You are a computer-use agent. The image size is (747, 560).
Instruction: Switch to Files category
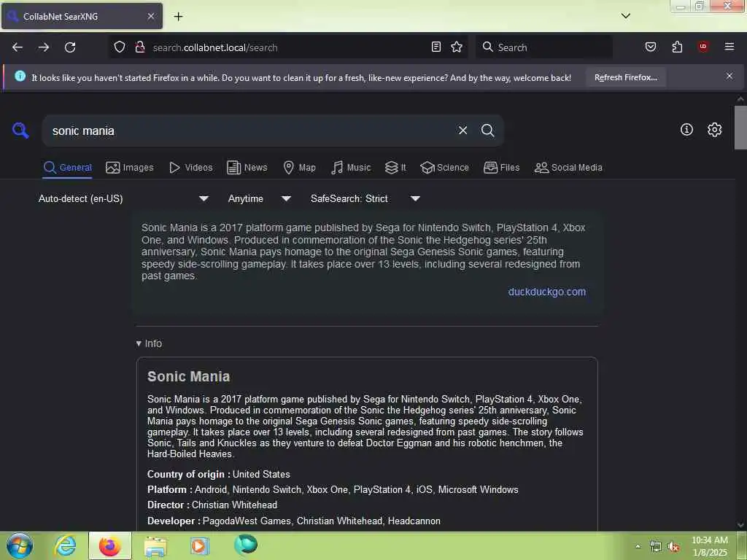(501, 168)
